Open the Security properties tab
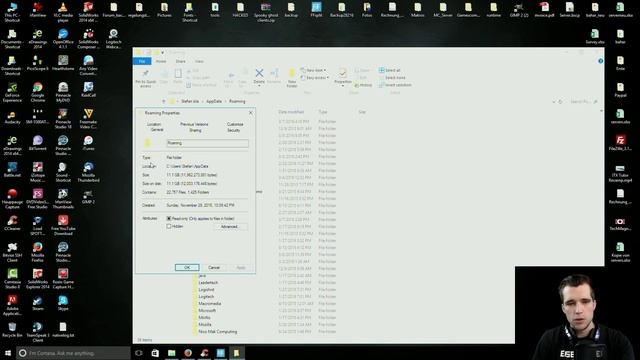 point(233,130)
